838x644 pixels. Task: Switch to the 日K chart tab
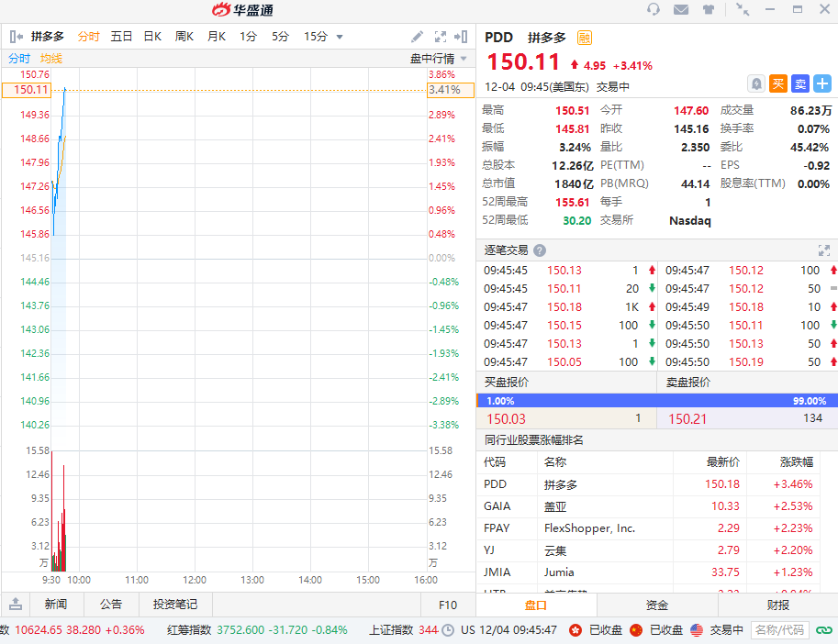[152, 37]
